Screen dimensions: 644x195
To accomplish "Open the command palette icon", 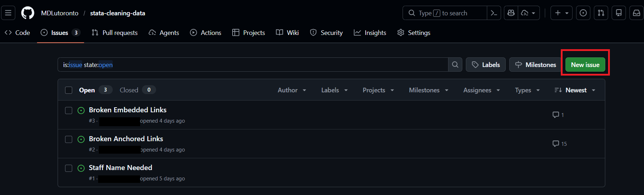I will [494, 13].
